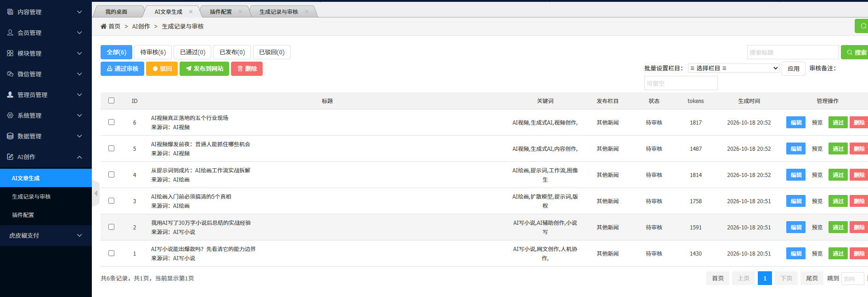Close the 生成记录与审核 tab
The image size is (868, 297).
coord(306,12)
